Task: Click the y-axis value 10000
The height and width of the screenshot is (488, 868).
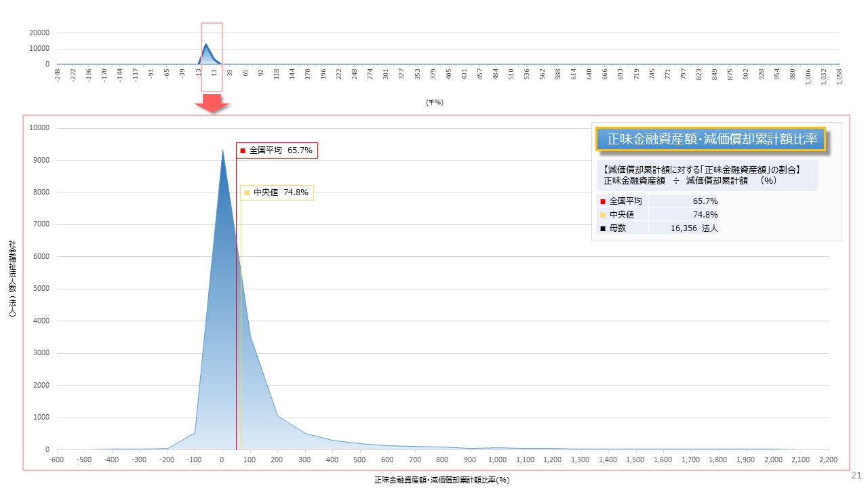Action: pos(39,128)
